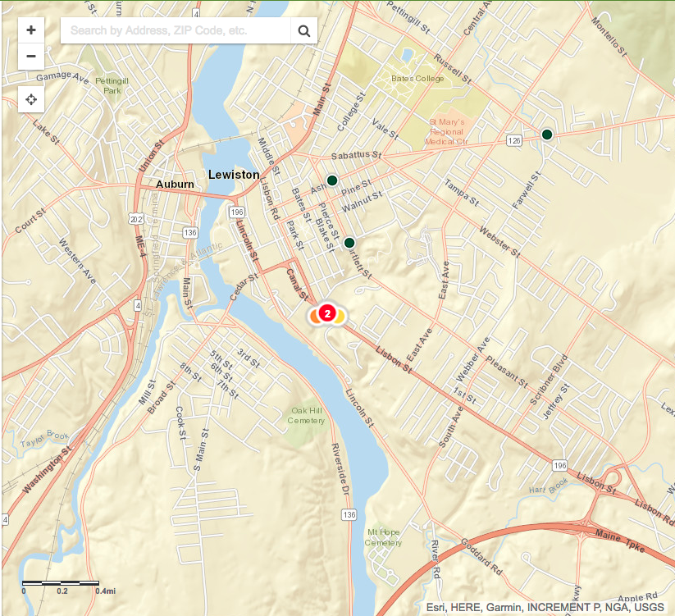Click St Mary's Regional Medical Ctr label
Viewport: 675px width, 616px height.
446,132
